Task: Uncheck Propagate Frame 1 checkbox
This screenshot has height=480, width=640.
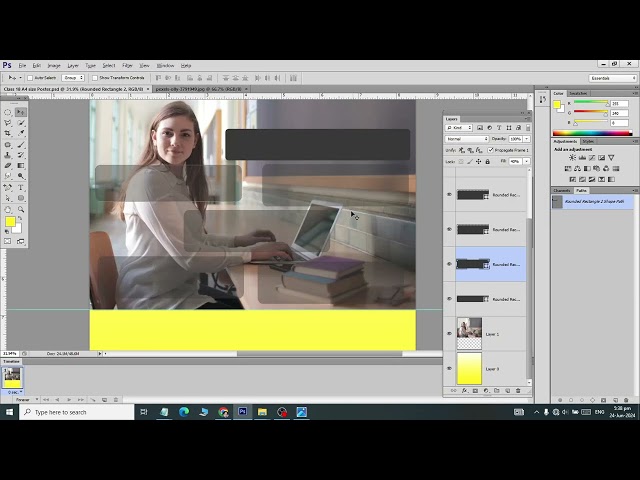Action: click(x=491, y=150)
